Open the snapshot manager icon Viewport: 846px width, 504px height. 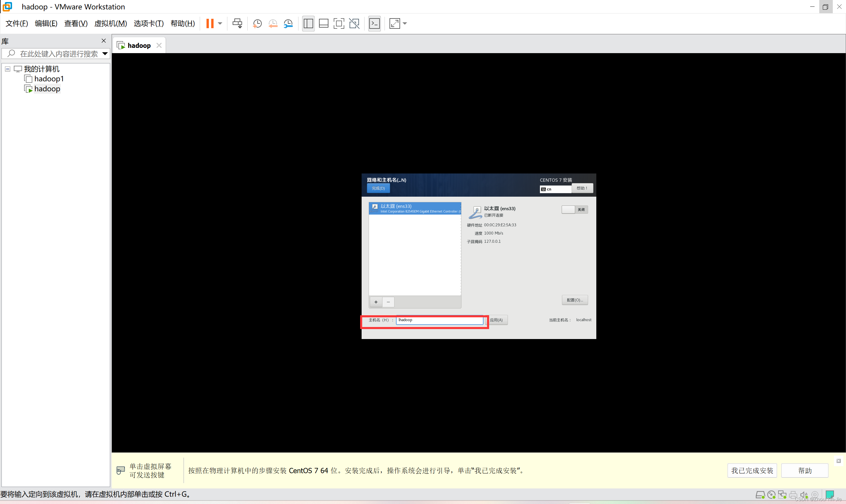[x=288, y=23]
